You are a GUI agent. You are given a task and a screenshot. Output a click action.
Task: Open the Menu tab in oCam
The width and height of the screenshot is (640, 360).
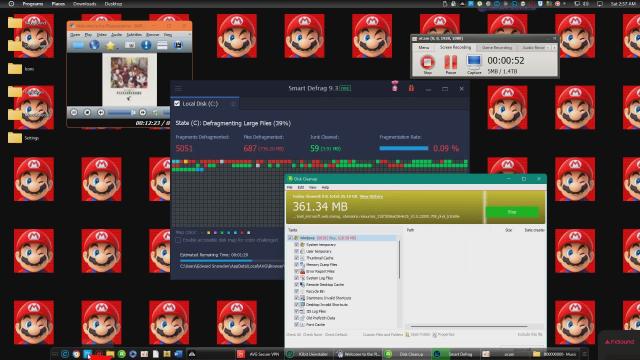424,48
